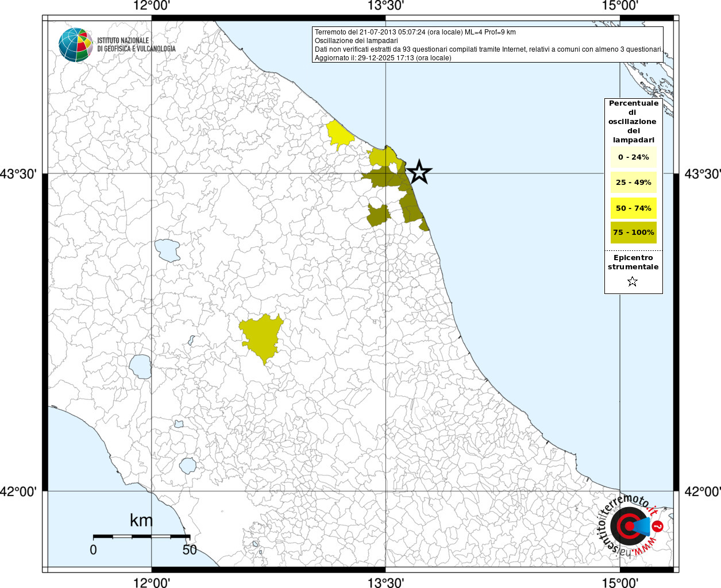The height and width of the screenshot is (588, 721).
Task: Click the Aggiornato il: 29-12-2025 line
Action: [x=383, y=58]
